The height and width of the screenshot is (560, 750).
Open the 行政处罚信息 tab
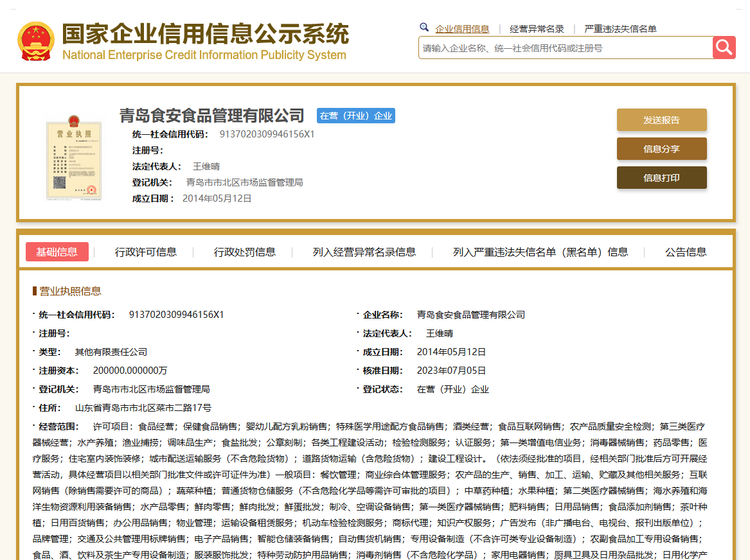coord(244,252)
